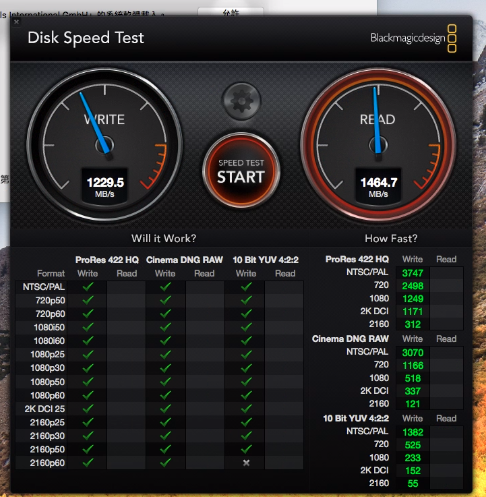The height and width of the screenshot is (497, 486).
Task: Click the ProRes 422 HQ write checkmark for 1080p30
Action: click(88, 368)
